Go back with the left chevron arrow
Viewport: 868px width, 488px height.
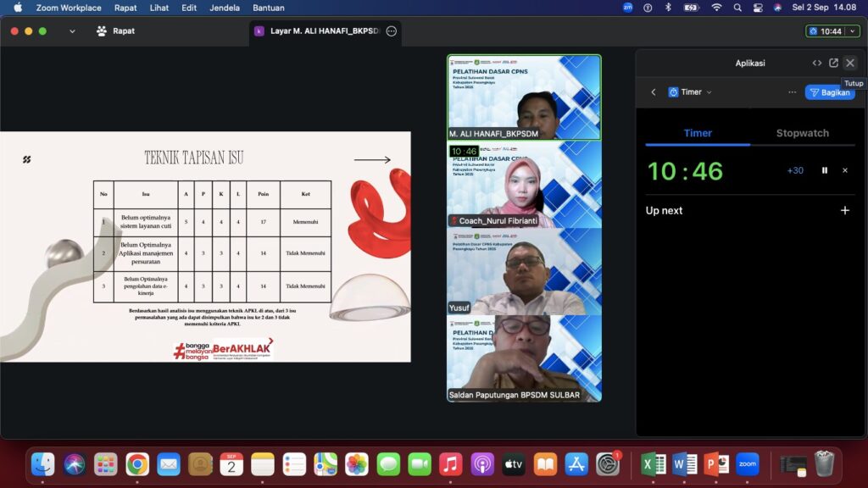point(654,91)
